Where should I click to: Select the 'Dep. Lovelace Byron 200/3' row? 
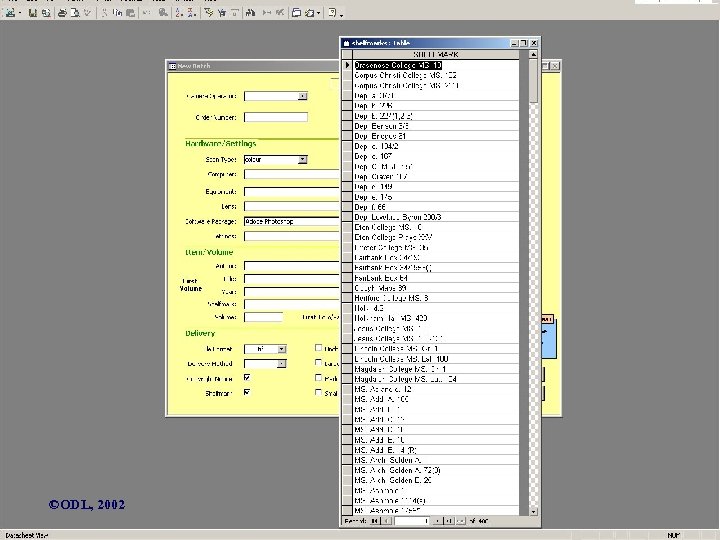point(436,217)
